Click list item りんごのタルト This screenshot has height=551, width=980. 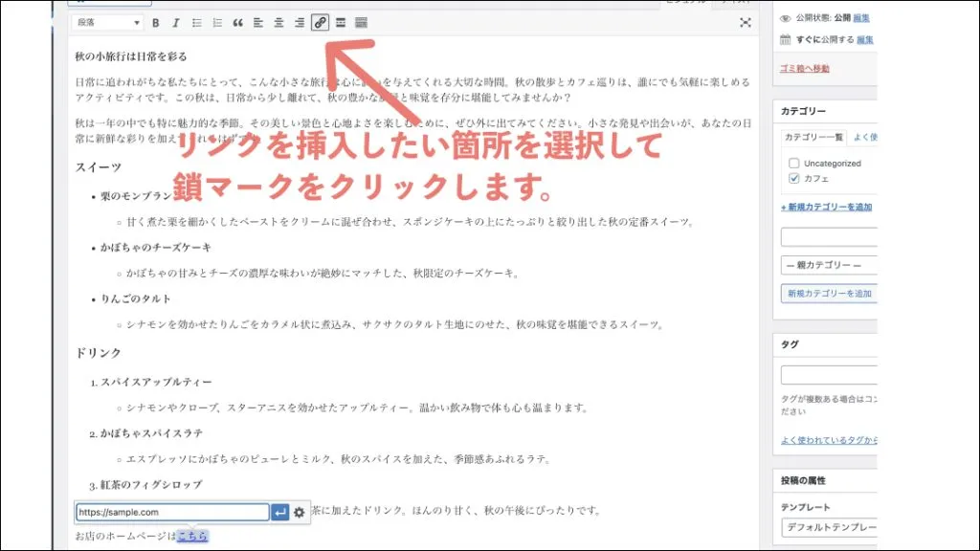(136, 298)
